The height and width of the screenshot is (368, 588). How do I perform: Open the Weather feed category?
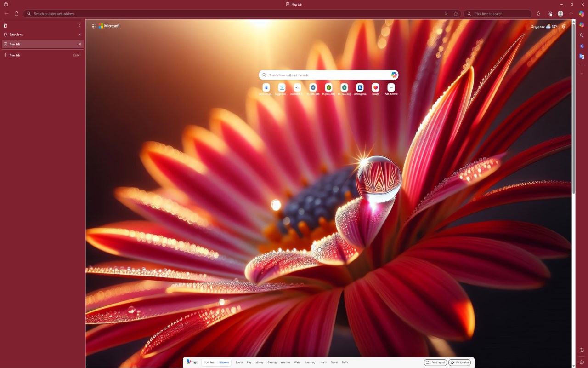pyautogui.click(x=285, y=362)
